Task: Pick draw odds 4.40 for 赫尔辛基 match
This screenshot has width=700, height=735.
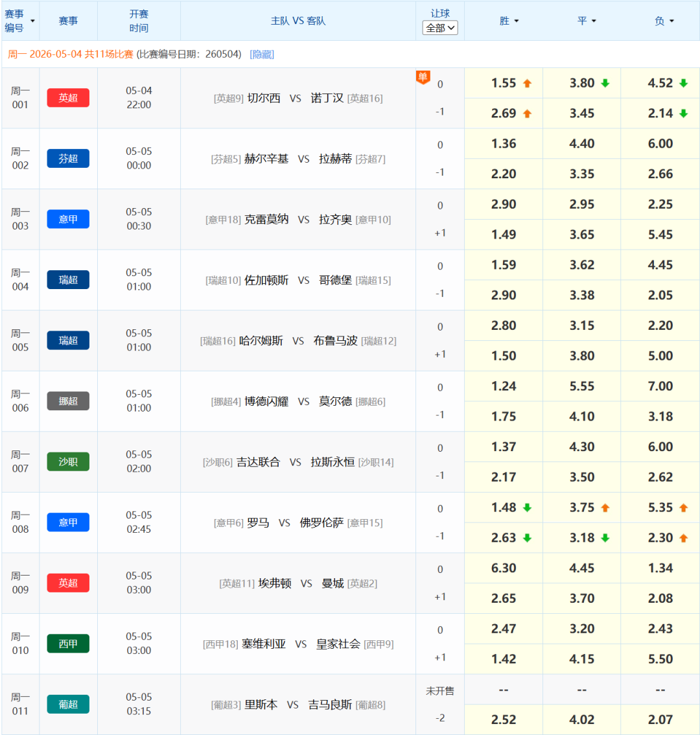Action: (x=582, y=143)
